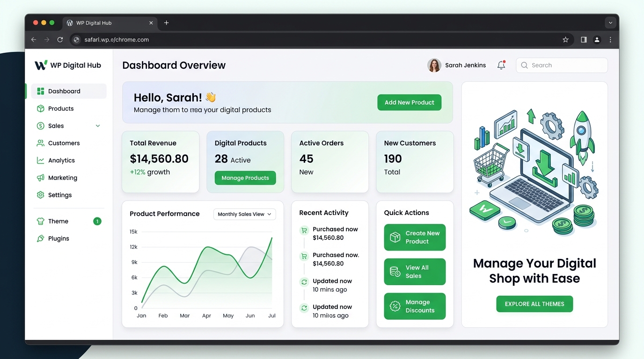Click the browser profile icon

[x=597, y=40]
